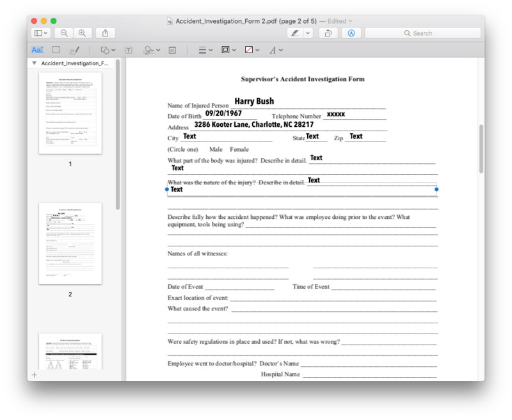Add a Text box annotation
The height and width of the screenshot is (420, 512).
(129, 50)
